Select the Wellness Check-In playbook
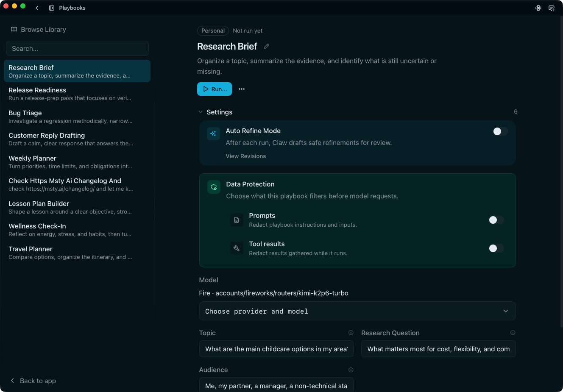Screen dimensions: 563x392 click(77, 230)
